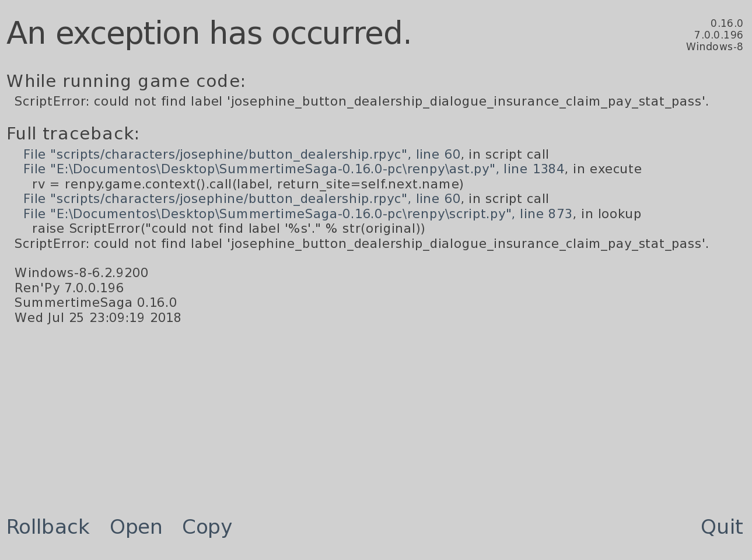Click the "Ren'Py 7.0.0.196" version line

pos(69,288)
